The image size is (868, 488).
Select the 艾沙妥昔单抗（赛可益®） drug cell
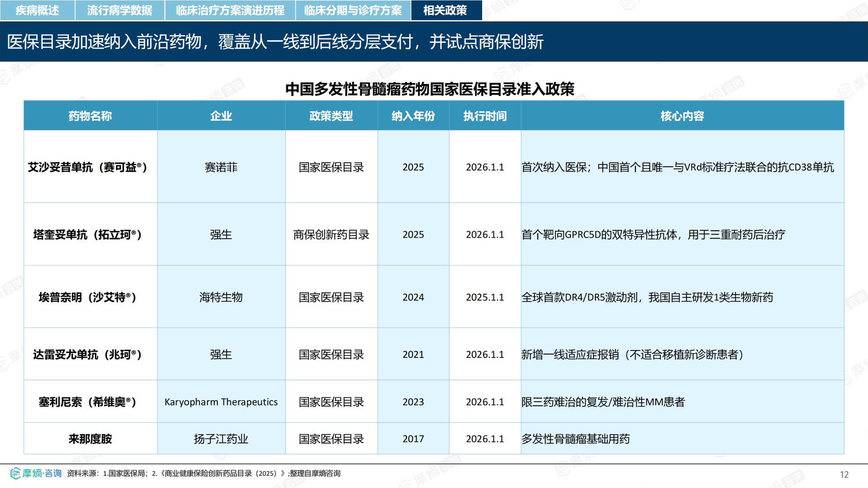tap(90, 167)
